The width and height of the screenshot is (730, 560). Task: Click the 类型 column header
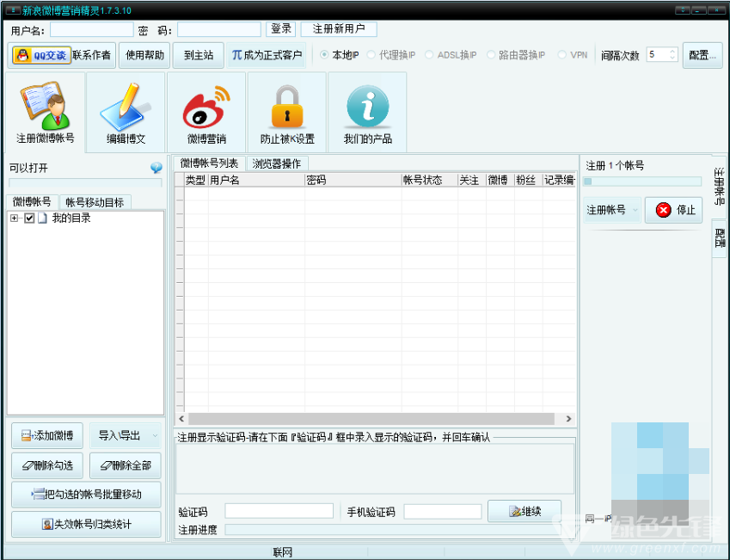[195, 181]
